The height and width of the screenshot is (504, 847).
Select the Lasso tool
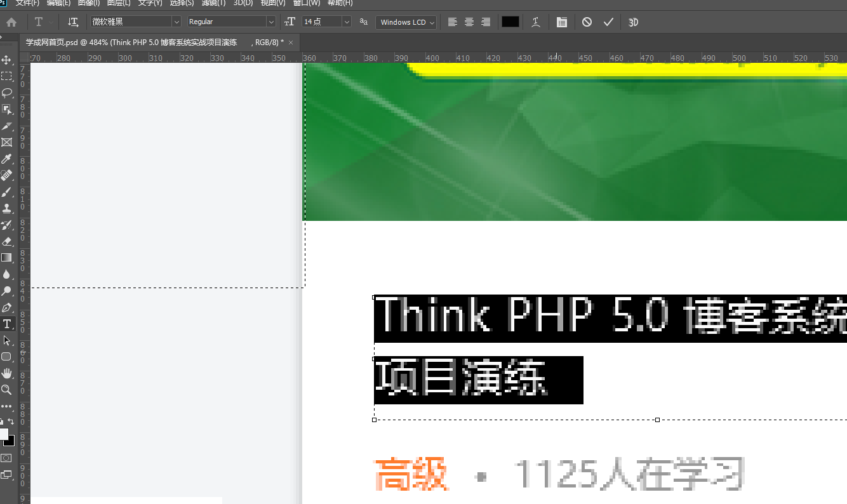point(6,93)
